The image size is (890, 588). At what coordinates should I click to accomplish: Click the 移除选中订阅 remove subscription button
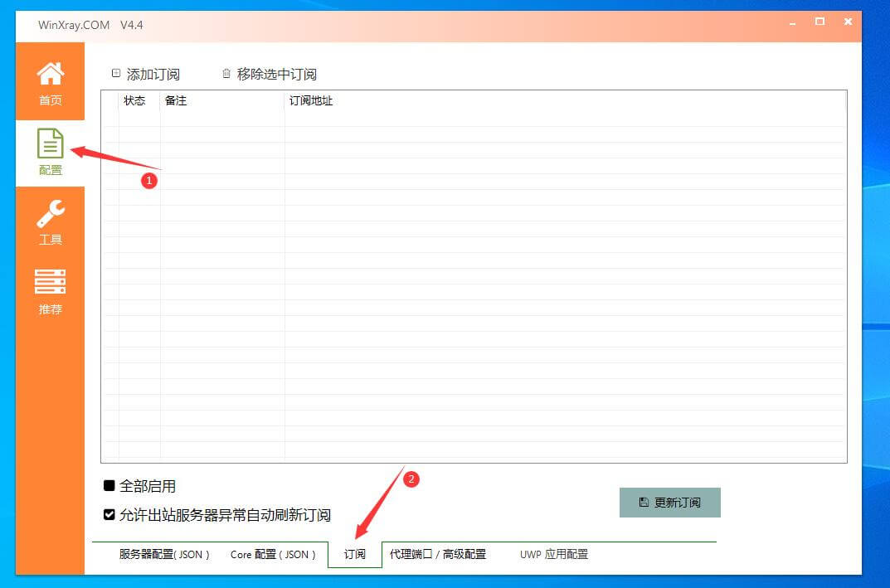click(269, 75)
